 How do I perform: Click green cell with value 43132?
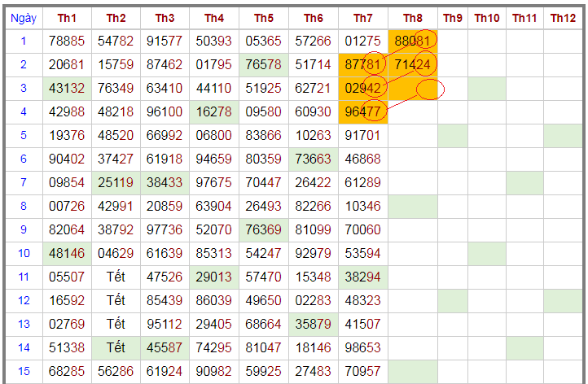point(67,88)
